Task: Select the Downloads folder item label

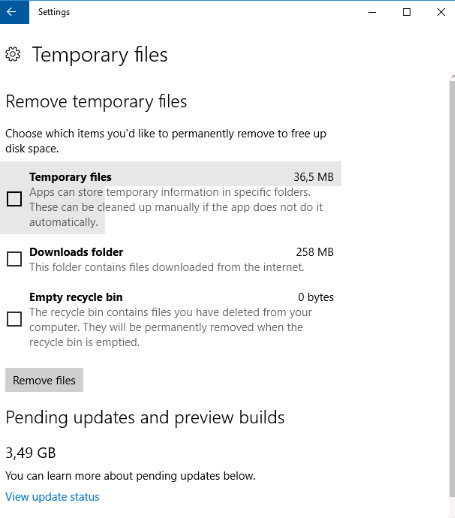Action: [x=76, y=252]
